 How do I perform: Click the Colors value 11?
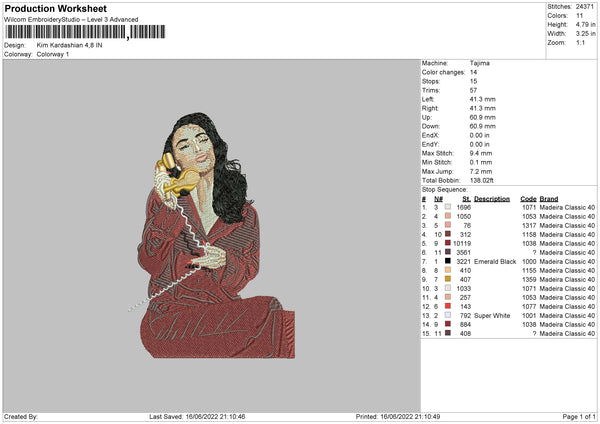click(x=579, y=16)
